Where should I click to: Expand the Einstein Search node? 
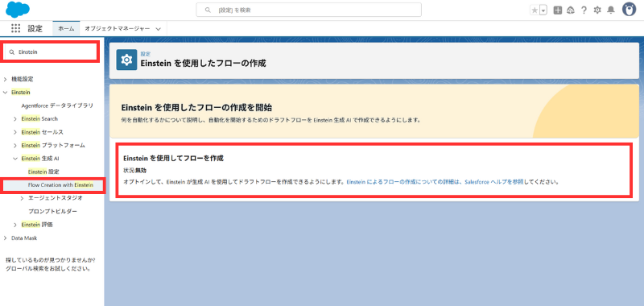(x=15, y=118)
